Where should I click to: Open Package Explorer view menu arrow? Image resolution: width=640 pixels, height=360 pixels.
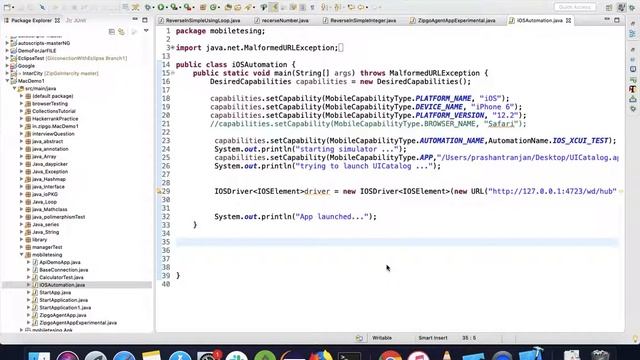[146, 31]
